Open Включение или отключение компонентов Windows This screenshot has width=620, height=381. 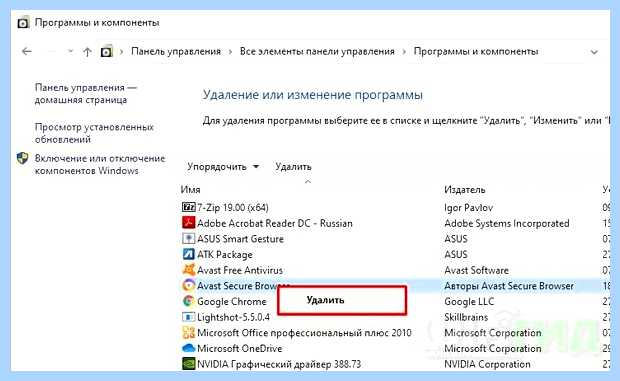click(100, 164)
